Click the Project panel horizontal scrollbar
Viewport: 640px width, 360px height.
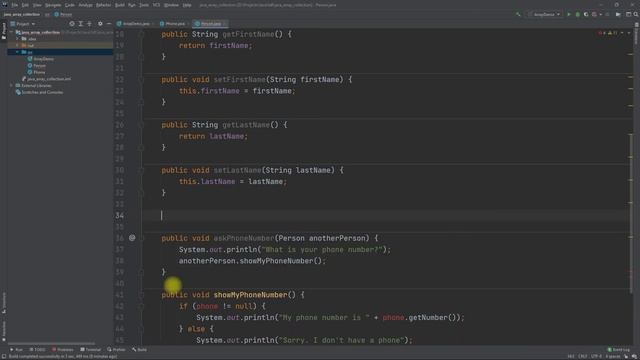point(51,344)
